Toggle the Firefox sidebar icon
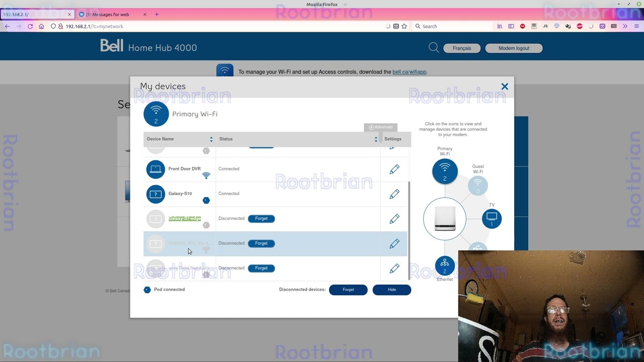644x362 pixels. tap(511, 26)
